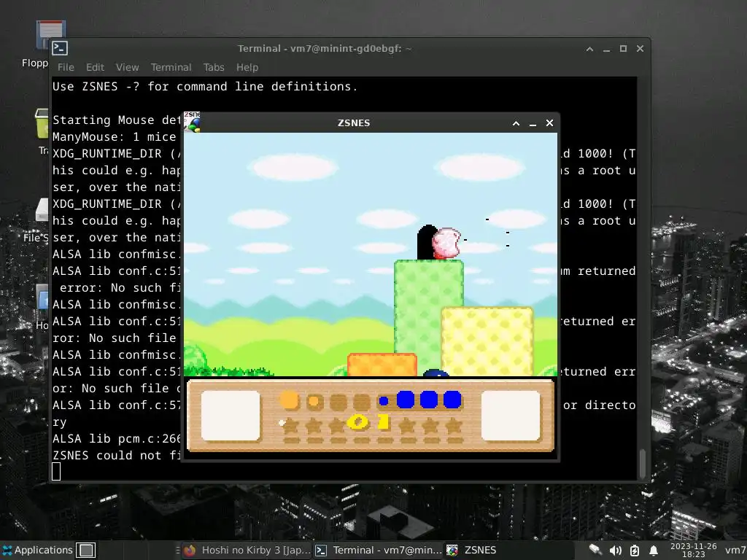Open the Help menu in Terminal
This screenshot has height=560, width=747.
click(x=247, y=67)
